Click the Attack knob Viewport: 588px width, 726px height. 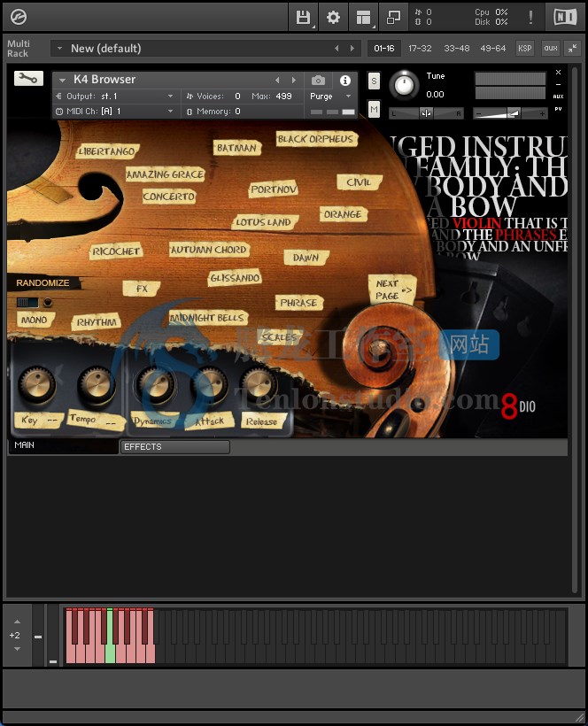[210, 385]
